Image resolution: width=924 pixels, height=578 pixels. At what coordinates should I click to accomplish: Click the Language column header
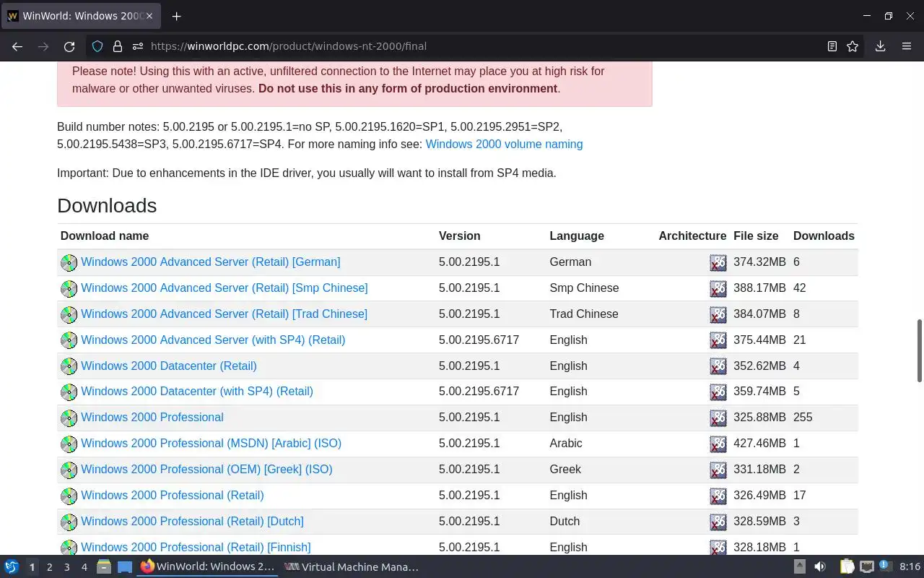pyautogui.click(x=577, y=236)
